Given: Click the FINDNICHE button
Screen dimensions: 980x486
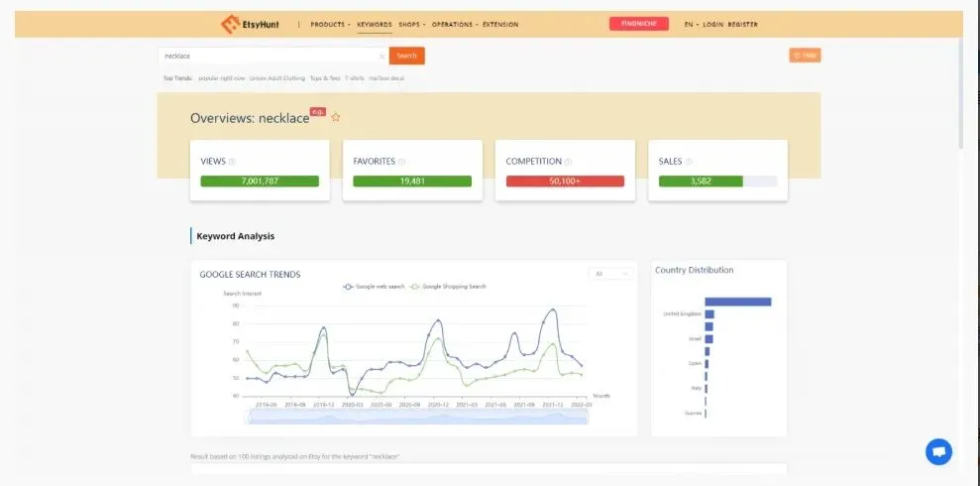Looking at the screenshot, I should click(x=639, y=24).
